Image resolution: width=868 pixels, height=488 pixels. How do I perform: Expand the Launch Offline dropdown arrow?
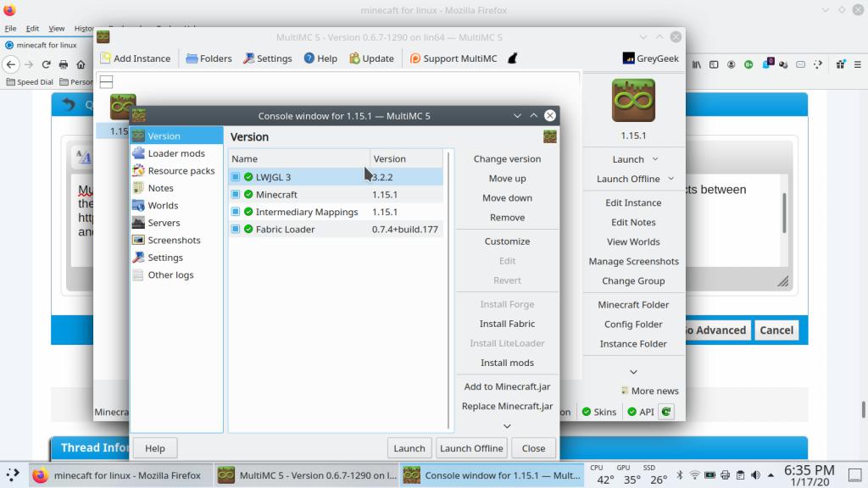pyautogui.click(x=670, y=179)
